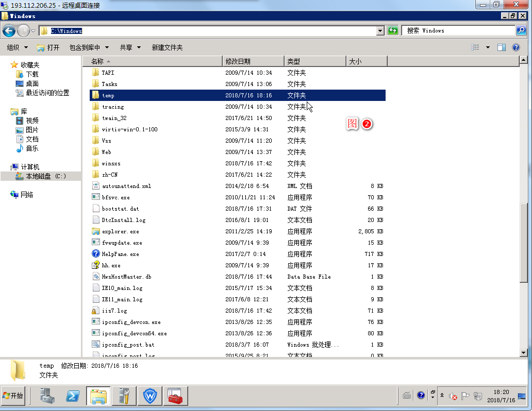Click the blue shield W taskbar icon
The width and height of the screenshot is (532, 411).
149,396
